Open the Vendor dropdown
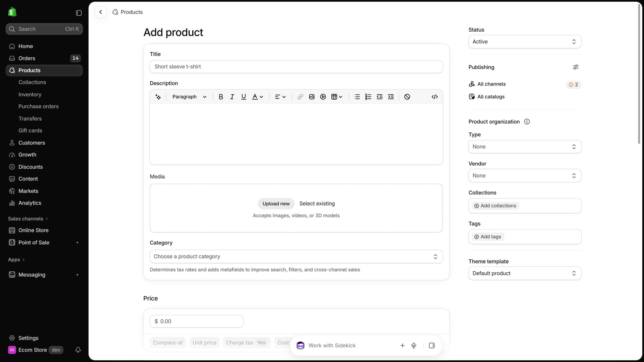Viewport: 644px width, 362px height. pyautogui.click(x=525, y=176)
